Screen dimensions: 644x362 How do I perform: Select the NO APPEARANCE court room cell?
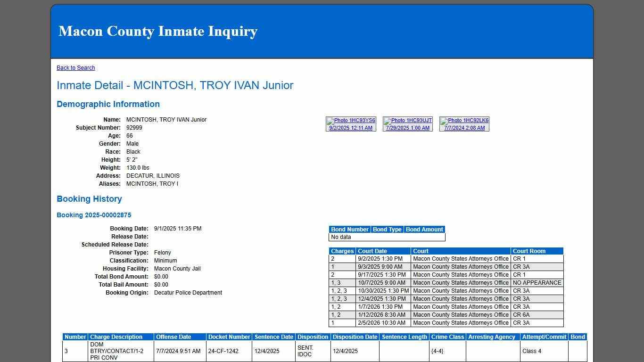pos(537,283)
